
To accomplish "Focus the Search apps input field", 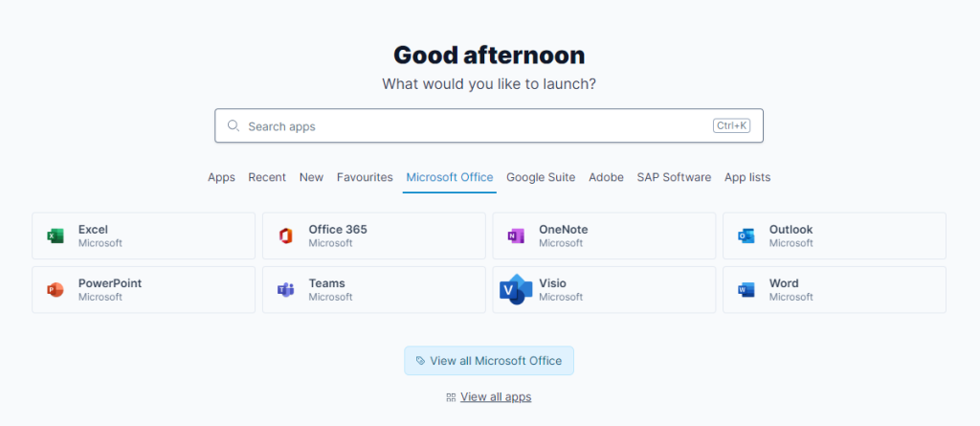I will 489,125.
